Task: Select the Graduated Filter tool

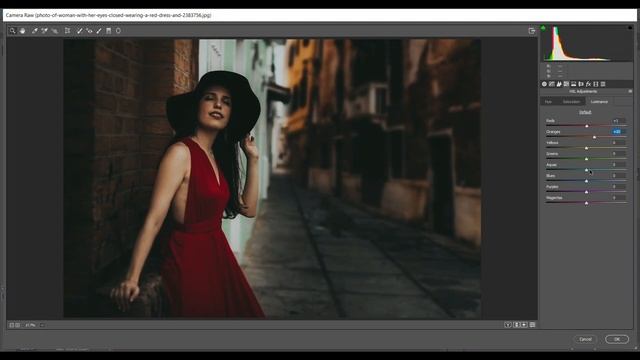Action: click(x=109, y=31)
